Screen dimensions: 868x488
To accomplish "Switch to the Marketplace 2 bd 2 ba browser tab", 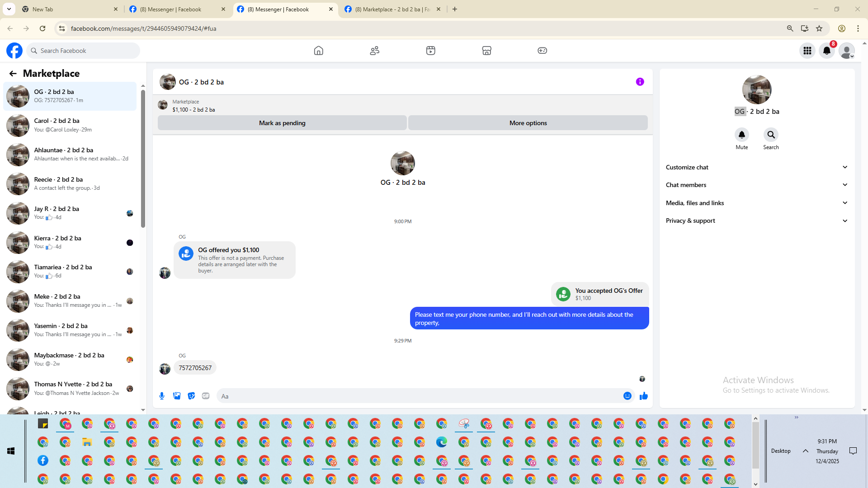I will pos(392,9).
